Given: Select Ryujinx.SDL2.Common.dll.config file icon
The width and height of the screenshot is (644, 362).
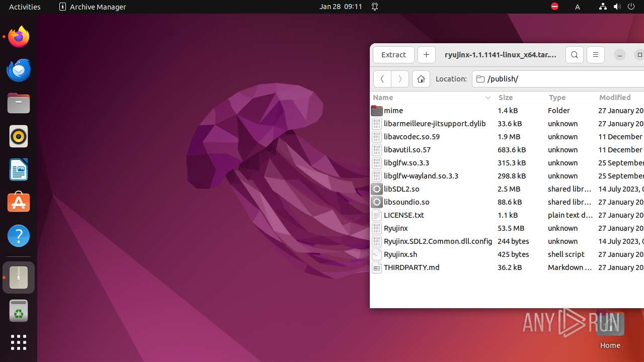Looking at the screenshot, I should pos(377,241).
